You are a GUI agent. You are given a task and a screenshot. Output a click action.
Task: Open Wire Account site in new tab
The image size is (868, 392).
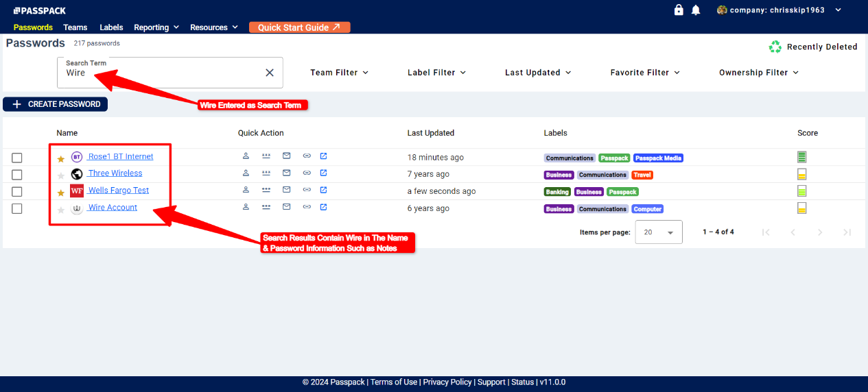click(323, 207)
